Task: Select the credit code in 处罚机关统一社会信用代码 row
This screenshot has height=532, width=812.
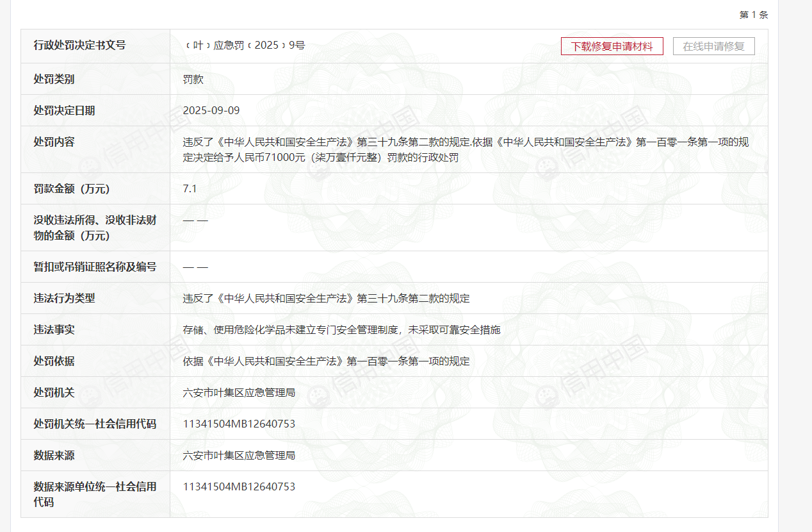Action: pos(239,424)
